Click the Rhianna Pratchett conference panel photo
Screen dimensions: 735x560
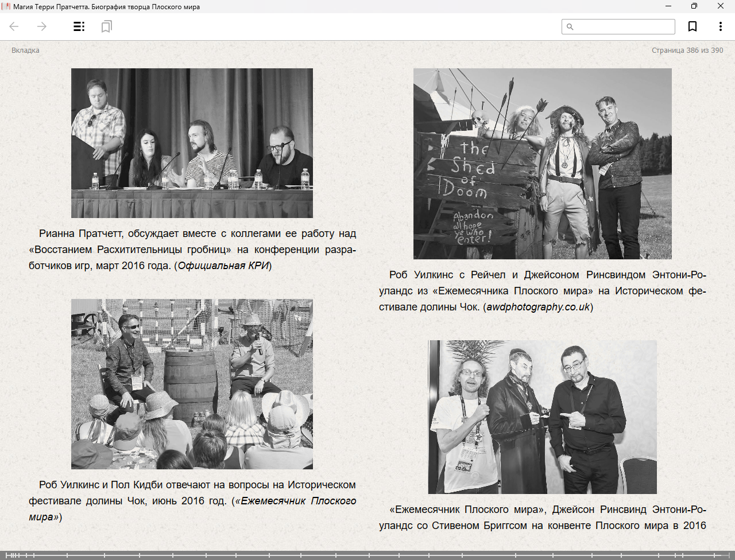click(x=192, y=143)
